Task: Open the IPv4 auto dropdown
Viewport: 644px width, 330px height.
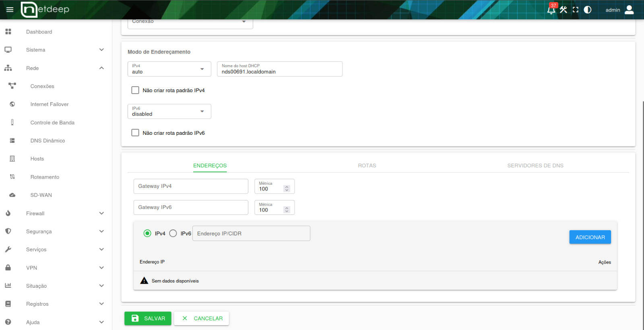Action: coord(169,69)
